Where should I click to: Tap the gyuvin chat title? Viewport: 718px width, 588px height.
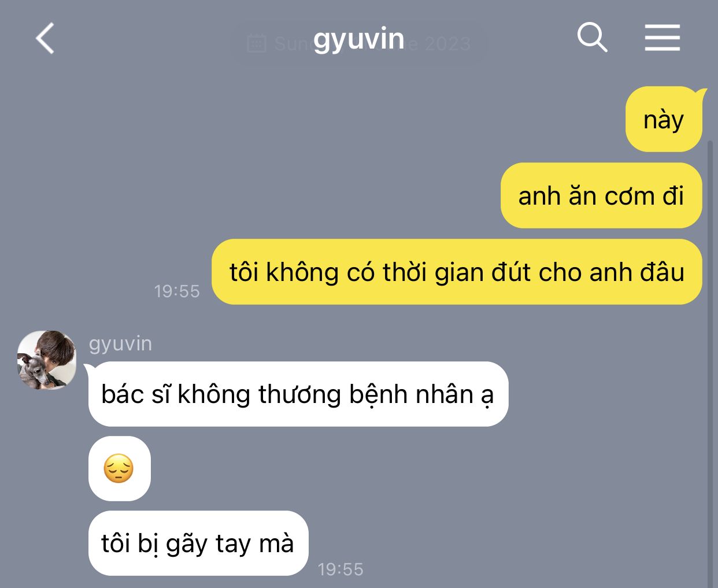(358, 39)
